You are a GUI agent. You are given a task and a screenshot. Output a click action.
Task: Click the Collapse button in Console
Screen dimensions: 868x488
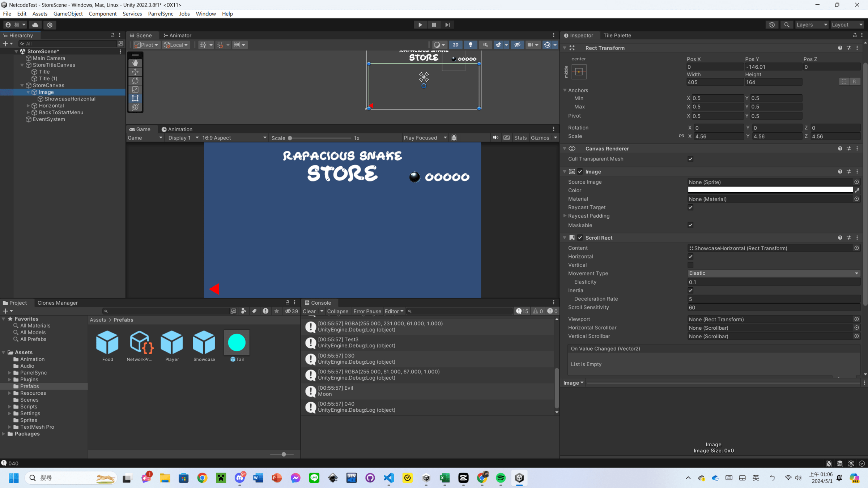(337, 311)
